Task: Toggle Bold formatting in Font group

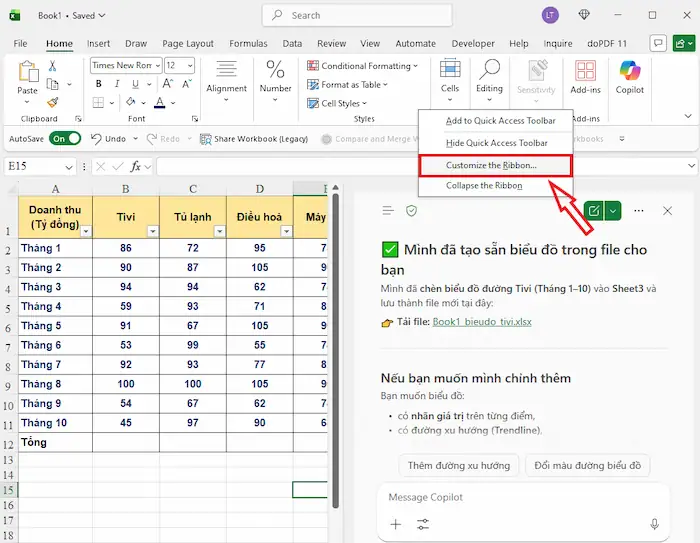Action: (98, 84)
